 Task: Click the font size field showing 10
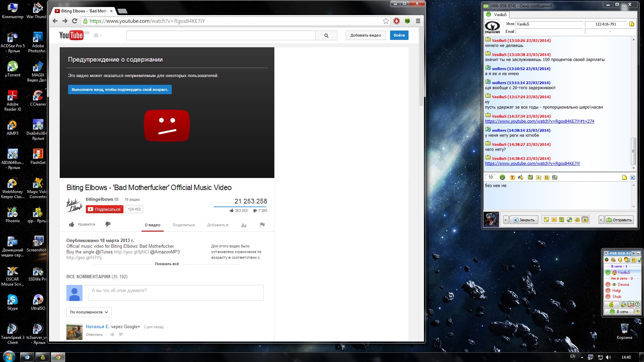(490, 177)
